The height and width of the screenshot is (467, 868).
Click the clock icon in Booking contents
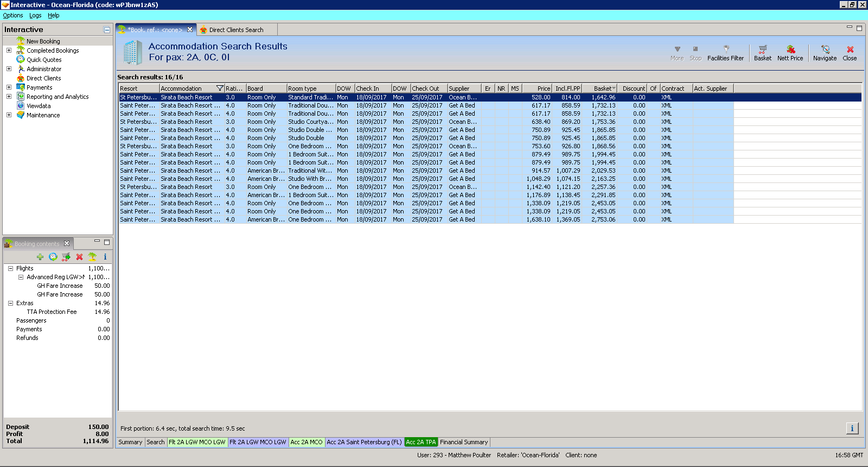coord(53,257)
